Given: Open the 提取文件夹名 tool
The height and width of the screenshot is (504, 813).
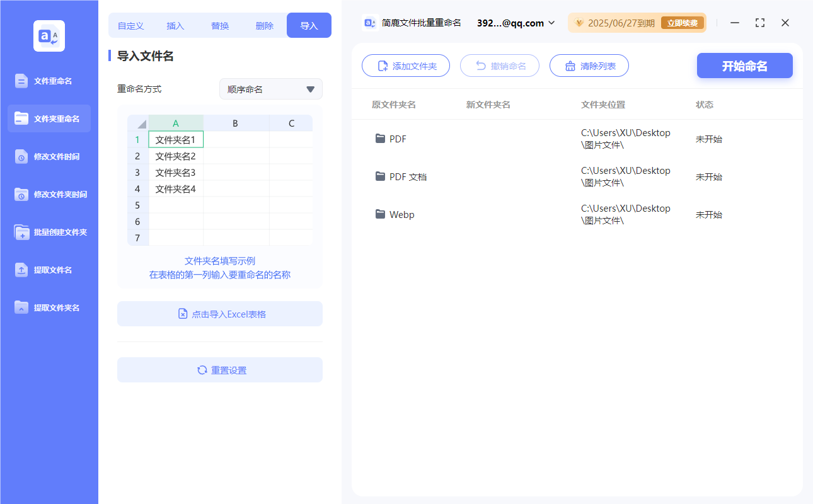Looking at the screenshot, I should click(49, 307).
